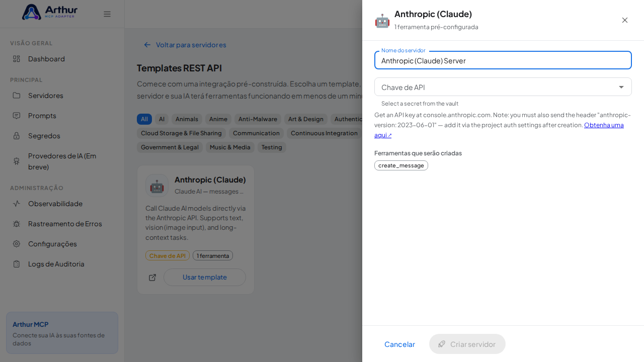Screen dimensions: 644x362
Task: Toggle the sidebar hamburger menu
Action: coord(107,14)
